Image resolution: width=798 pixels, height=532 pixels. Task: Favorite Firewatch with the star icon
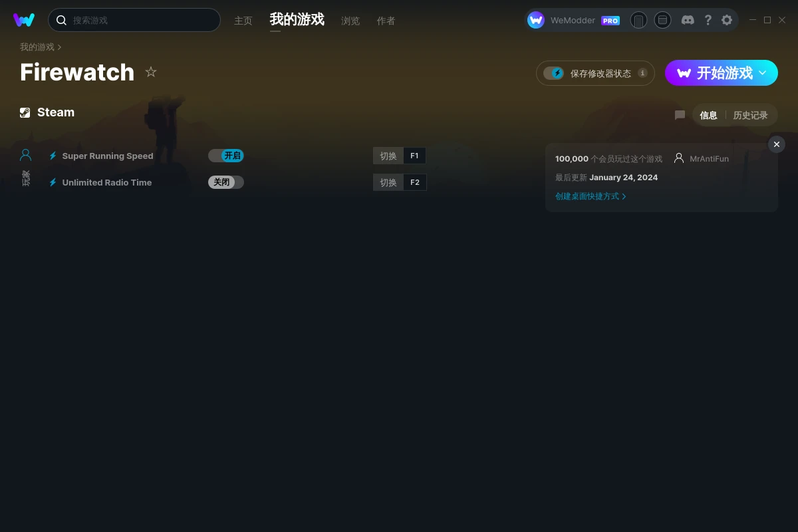151,72
